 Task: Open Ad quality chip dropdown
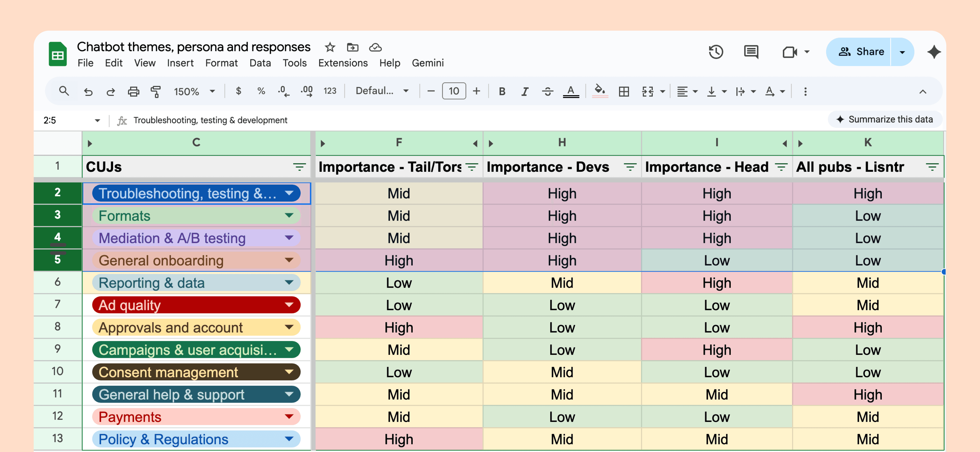point(289,305)
